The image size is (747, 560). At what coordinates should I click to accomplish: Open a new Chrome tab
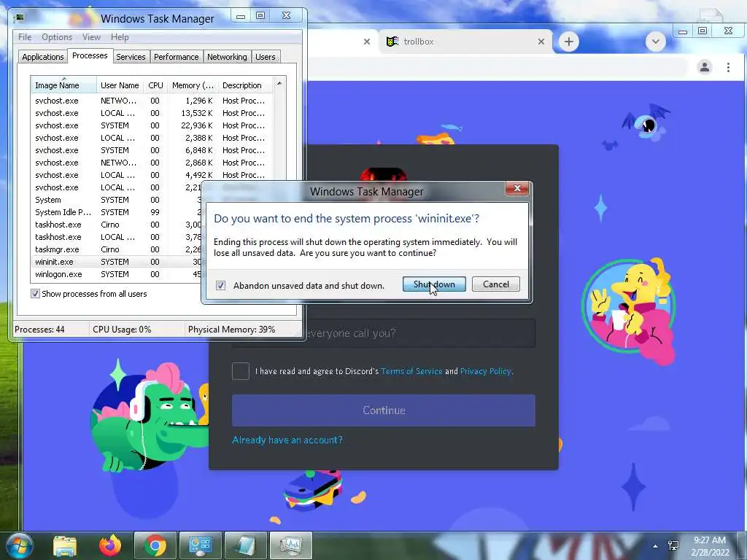click(569, 42)
